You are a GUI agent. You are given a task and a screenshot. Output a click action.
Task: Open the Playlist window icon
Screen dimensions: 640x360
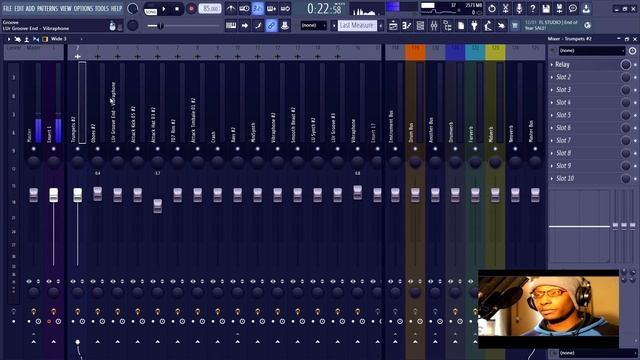click(x=393, y=26)
